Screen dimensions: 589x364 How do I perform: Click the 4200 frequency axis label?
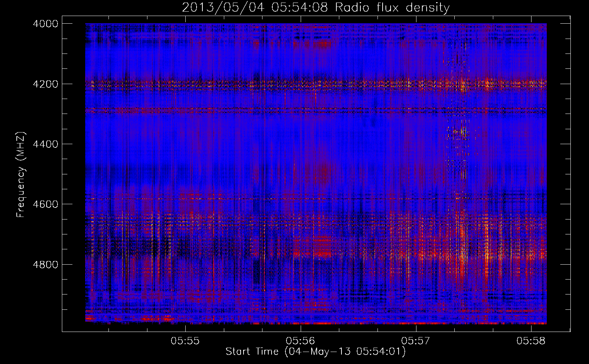pyautogui.click(x=46, y=84)
